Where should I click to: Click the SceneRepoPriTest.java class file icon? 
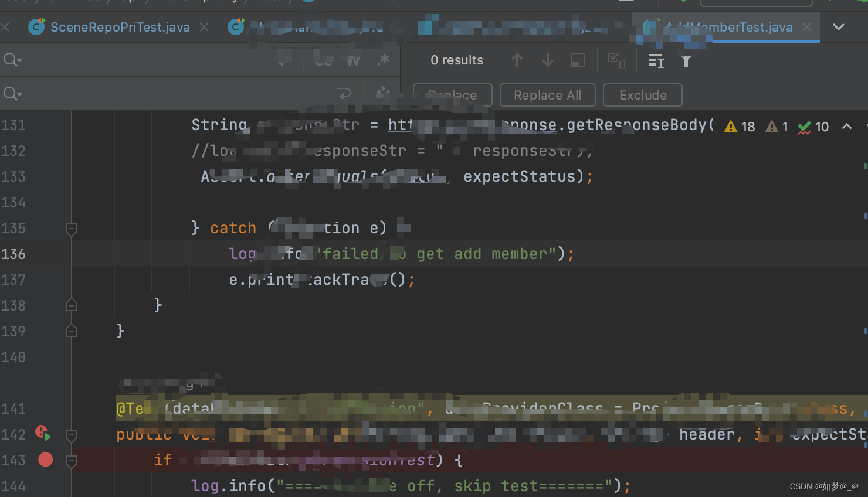[36, 26]
